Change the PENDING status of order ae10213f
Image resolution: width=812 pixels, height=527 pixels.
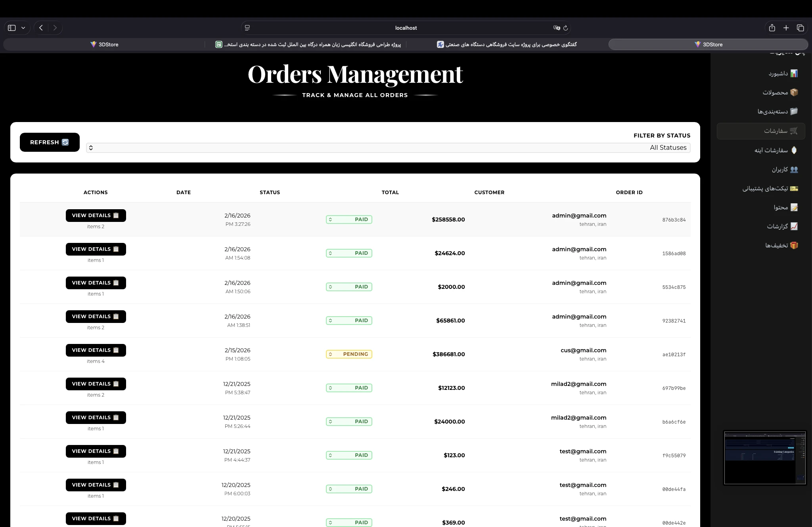tap(349, 354)
